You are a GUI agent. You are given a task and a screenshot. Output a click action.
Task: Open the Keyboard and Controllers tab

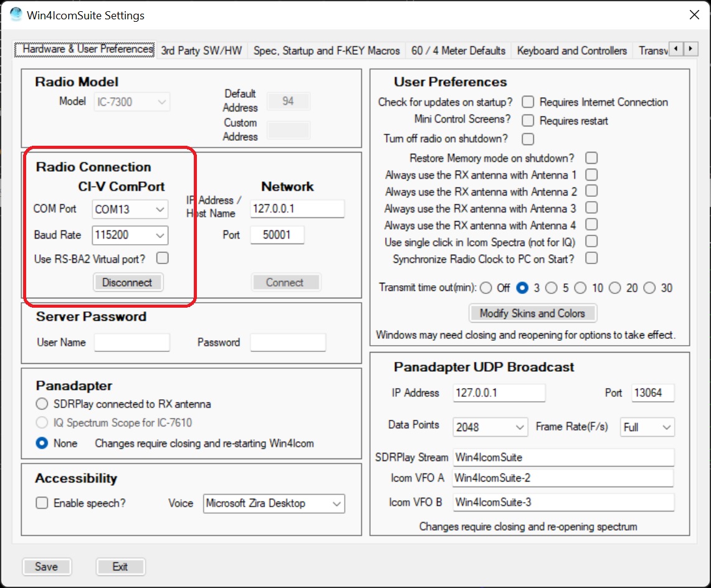tap(572, 50)
